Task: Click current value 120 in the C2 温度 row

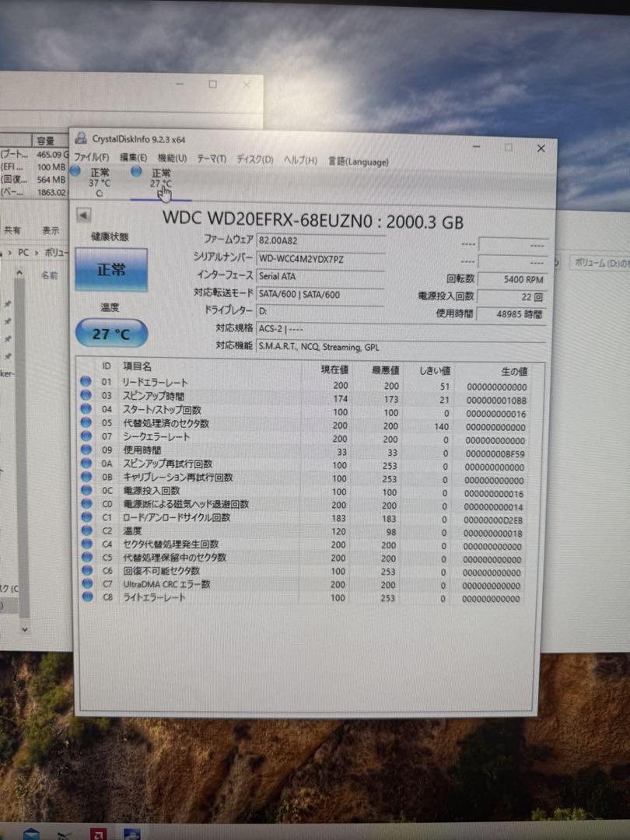Action: (x=338, y=531)
